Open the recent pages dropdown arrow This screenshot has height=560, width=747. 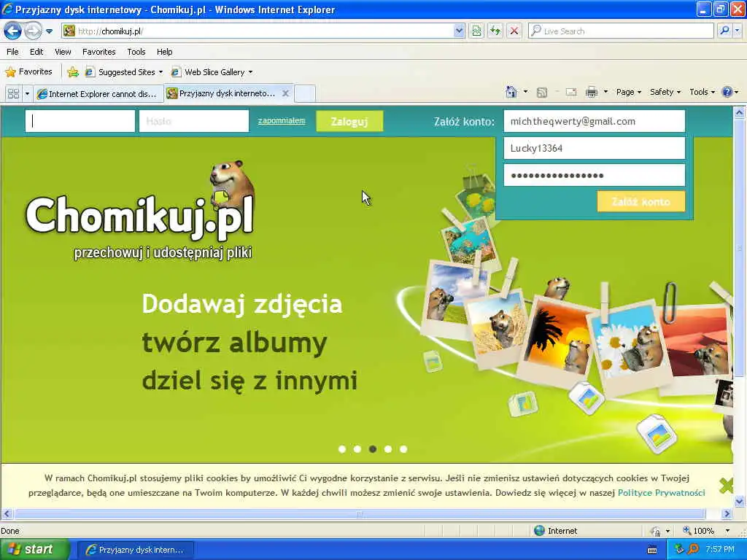49,31
